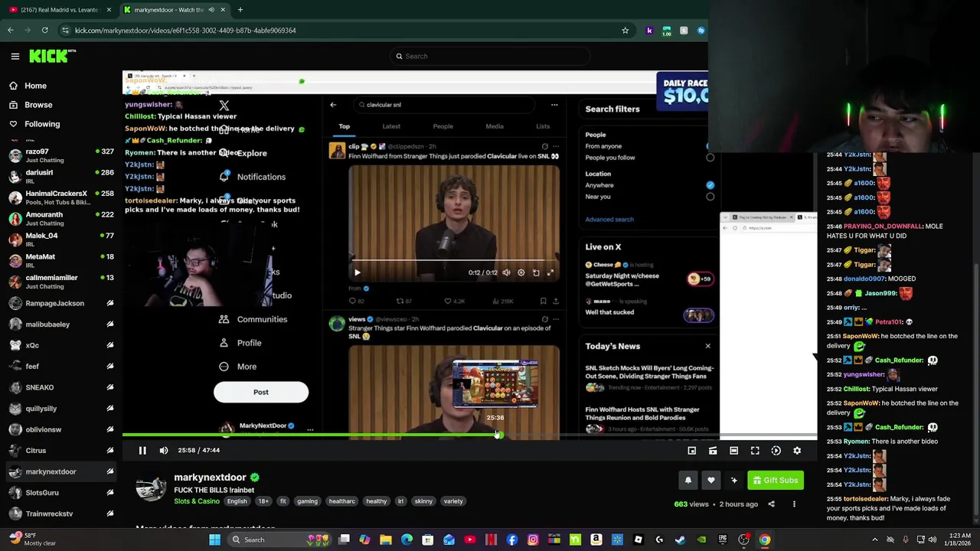This screenshot has width=980, height=551.
Task: Toggle notification bell for markynextdoor
Action: (x=688, y=481)
